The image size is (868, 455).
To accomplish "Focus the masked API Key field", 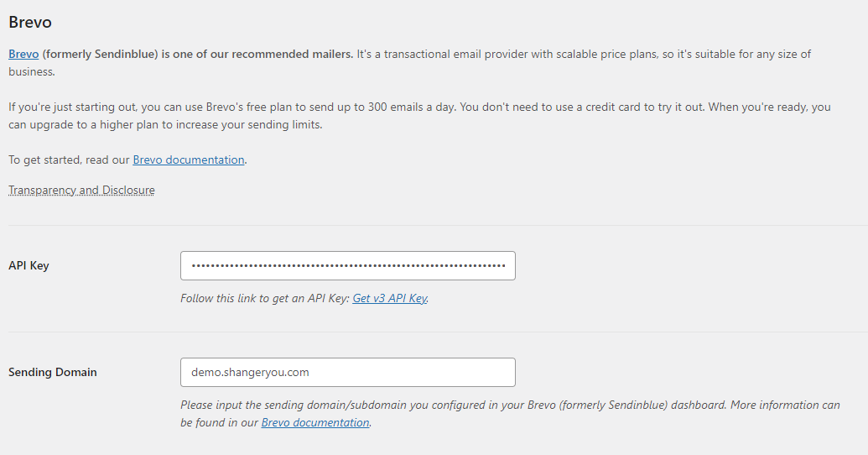I will [x=348, y=265].
